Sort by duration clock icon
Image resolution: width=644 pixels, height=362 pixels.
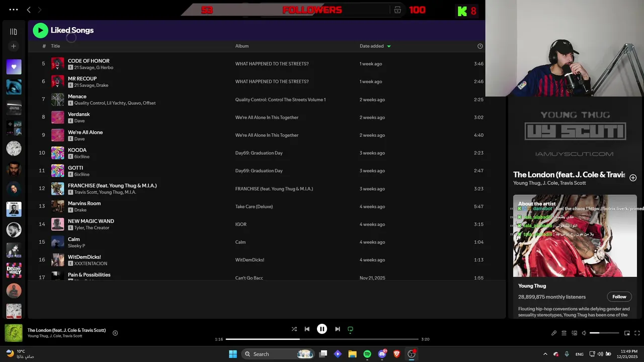pos(480,46)
